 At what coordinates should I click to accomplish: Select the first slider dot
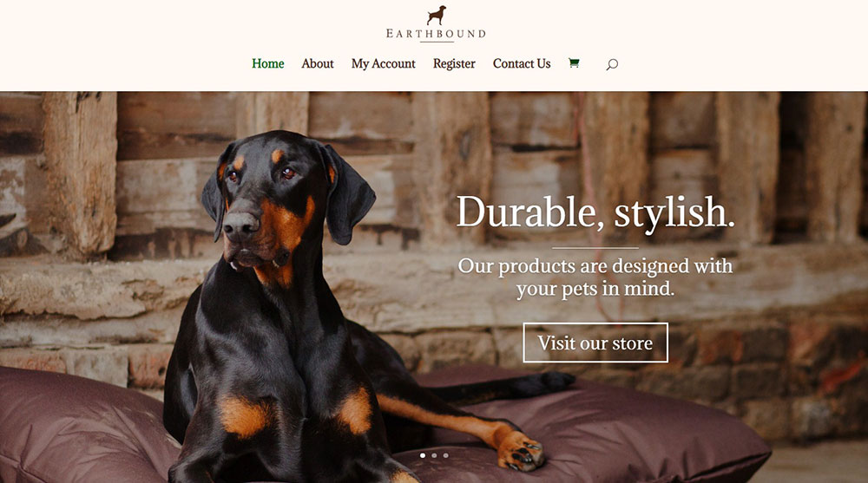[x=423, y=455]
